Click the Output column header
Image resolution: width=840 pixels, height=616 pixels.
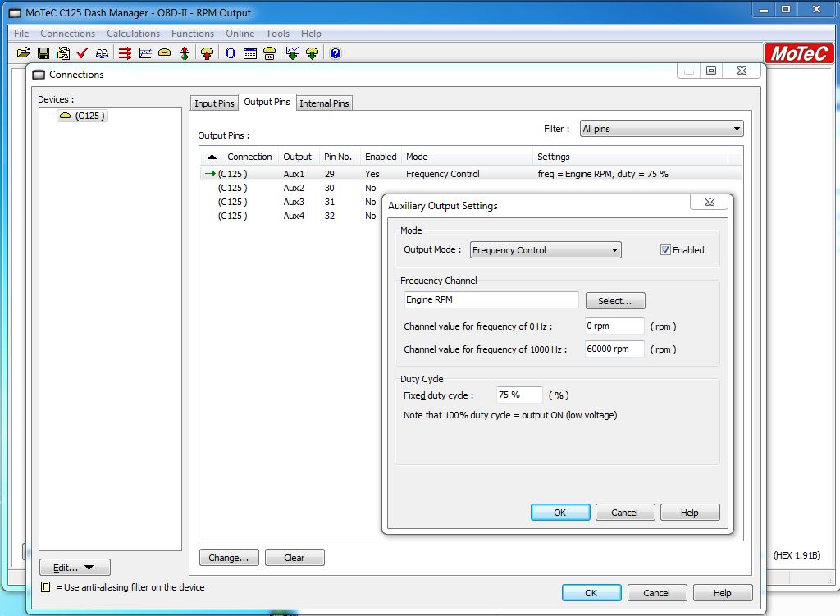tap(297, 157)
